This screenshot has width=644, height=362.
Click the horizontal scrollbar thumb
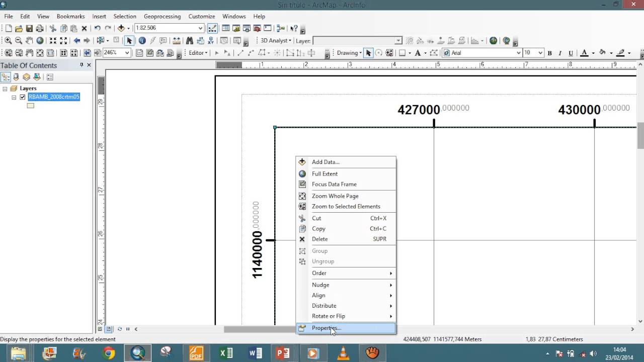(x=260, y=329)
